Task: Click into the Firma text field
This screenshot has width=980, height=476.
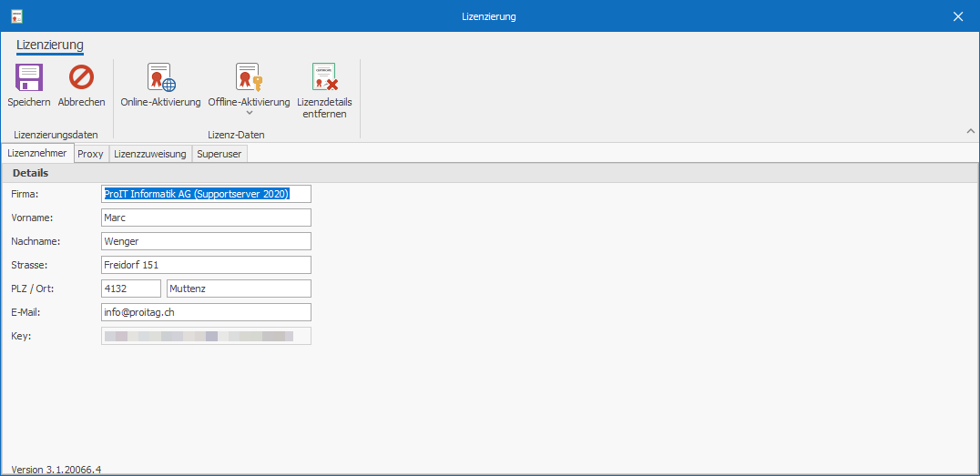Action: click(x=206, y=194)
